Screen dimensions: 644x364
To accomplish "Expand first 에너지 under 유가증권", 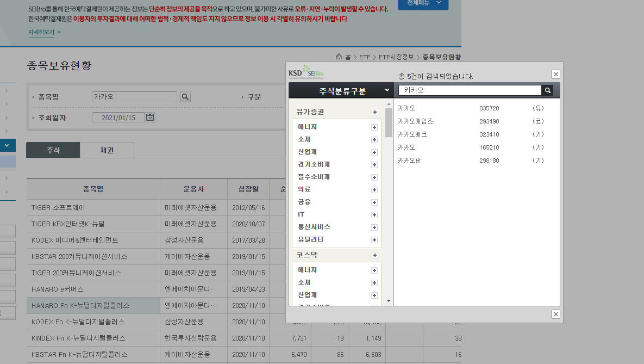I will tap(374, 127).
